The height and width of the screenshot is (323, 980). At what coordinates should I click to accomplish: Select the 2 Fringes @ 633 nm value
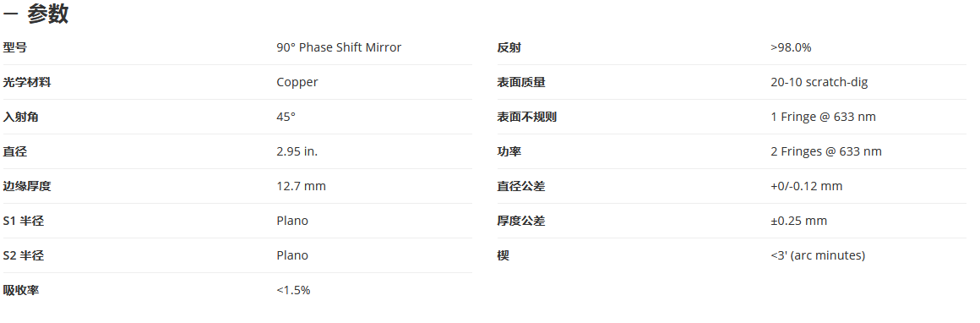pos(826,151)
